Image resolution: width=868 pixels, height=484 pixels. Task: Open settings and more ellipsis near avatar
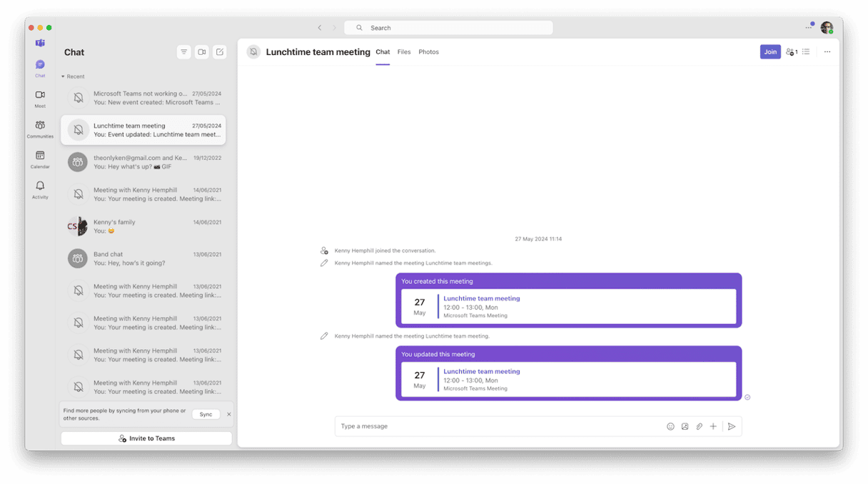809,27
